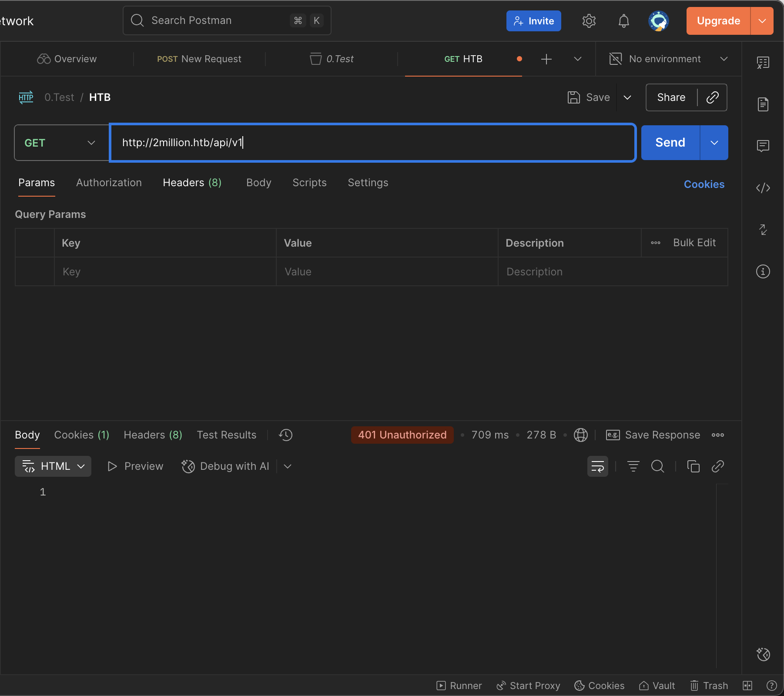Image resolution: width=784 pixels, height=696 pixels.
Task: Click Save Response button
Action: point(653,435)
